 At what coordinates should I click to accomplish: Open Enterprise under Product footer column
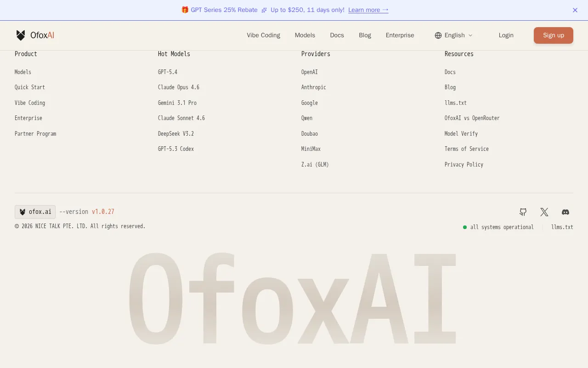[28, 118]
